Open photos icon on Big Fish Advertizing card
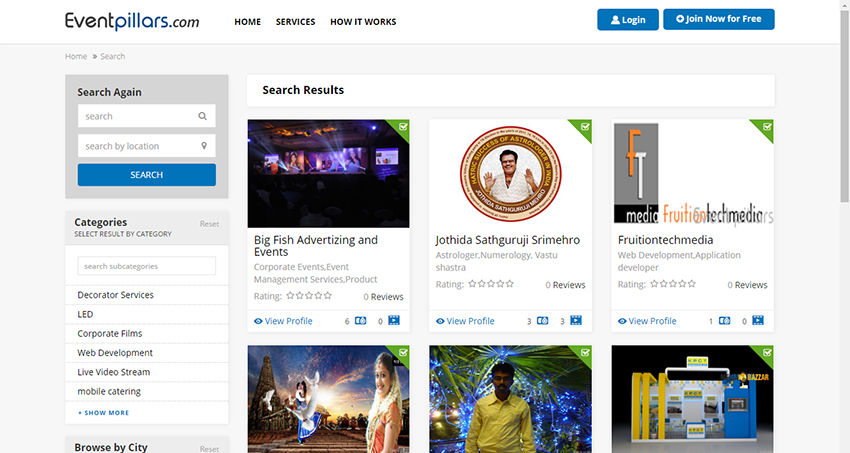The height and width of the screenshot is (453, 850). coord(361,321)
